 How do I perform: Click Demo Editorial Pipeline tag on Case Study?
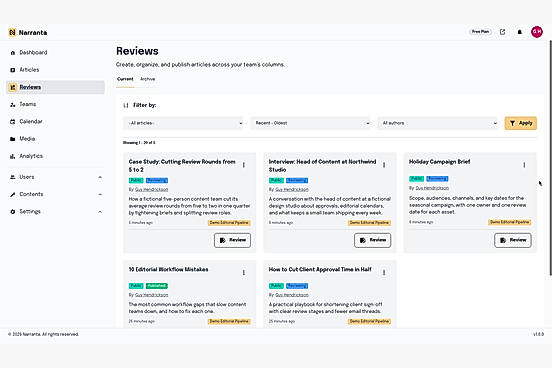(x=229, y=223)
